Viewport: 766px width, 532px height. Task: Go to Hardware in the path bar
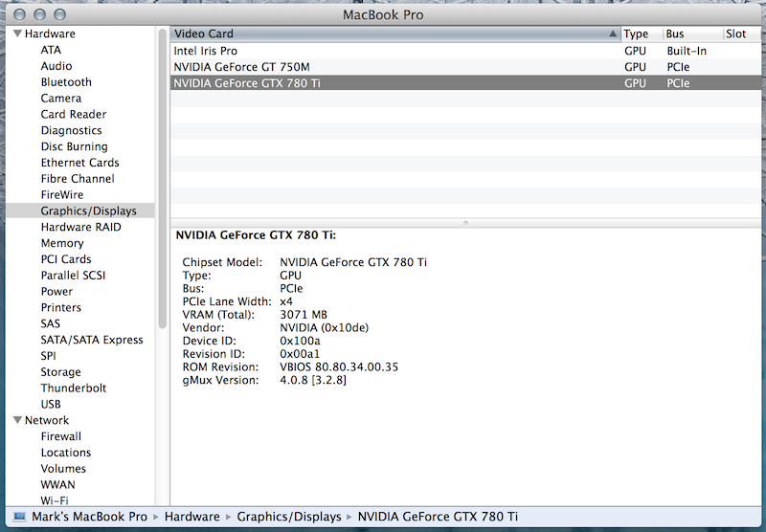tap(192, 517)
